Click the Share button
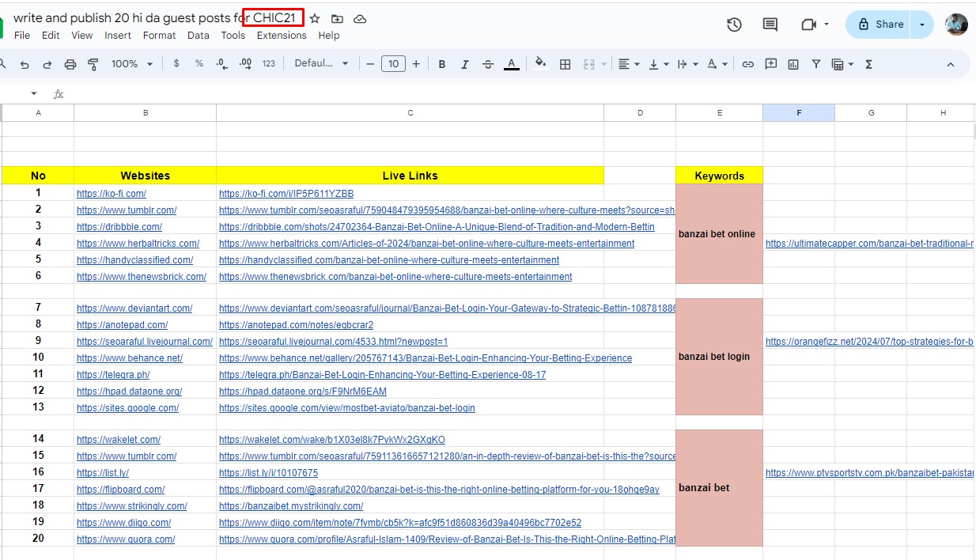This screenshot has height=560, width=976. coord(880,25)
